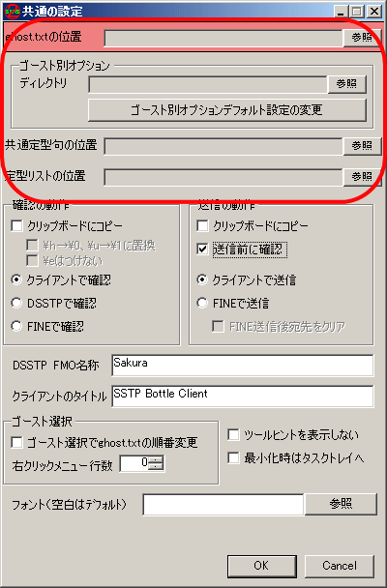387x588 pixels.
Task: Click 参照 button for 共通定型句の位置
Action: 362,146
